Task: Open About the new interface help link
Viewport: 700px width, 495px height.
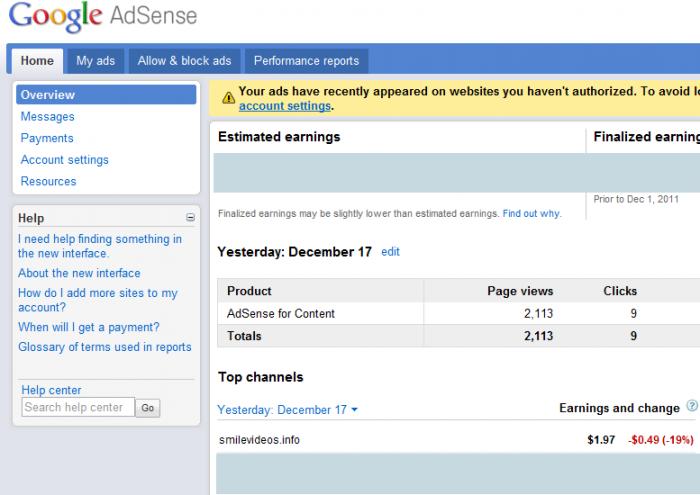Action: [79, 273]
